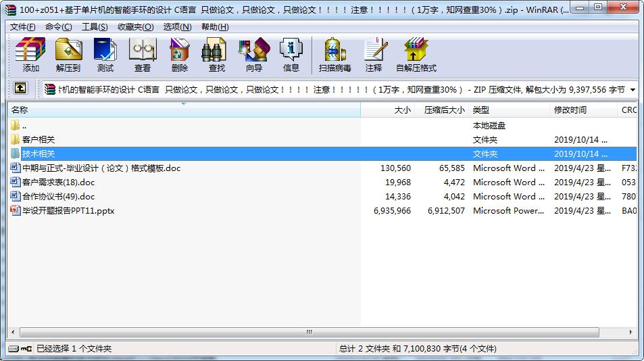Open the 命令(C) menu
Screen dimensions: 644x361
58,26
